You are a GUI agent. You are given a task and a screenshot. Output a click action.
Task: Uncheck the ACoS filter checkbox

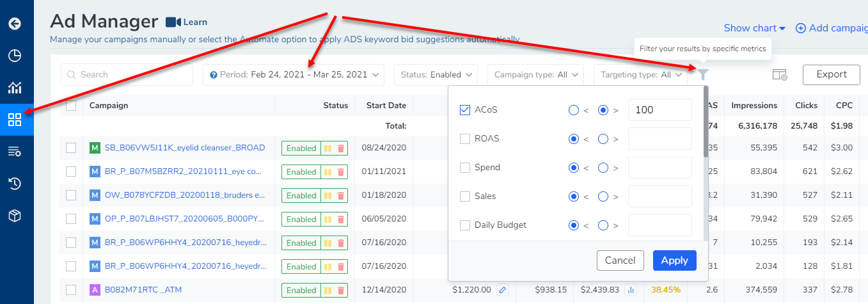465,110
